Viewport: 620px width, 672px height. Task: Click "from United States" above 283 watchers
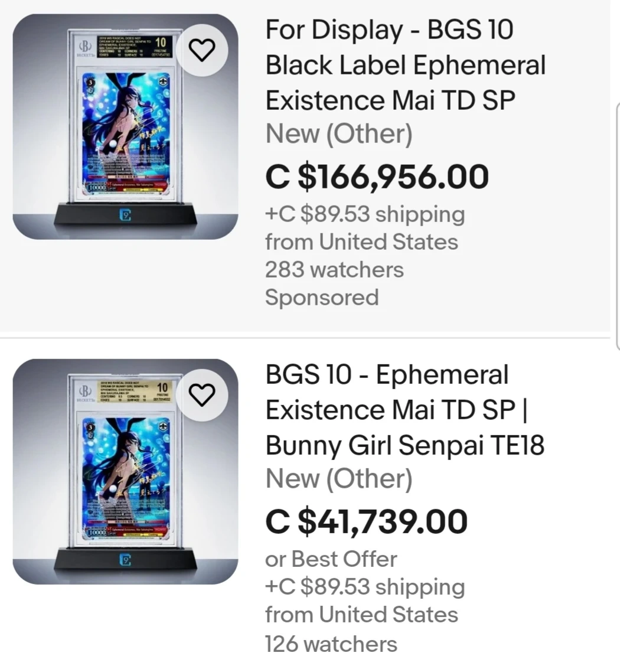tap(361, 242)
